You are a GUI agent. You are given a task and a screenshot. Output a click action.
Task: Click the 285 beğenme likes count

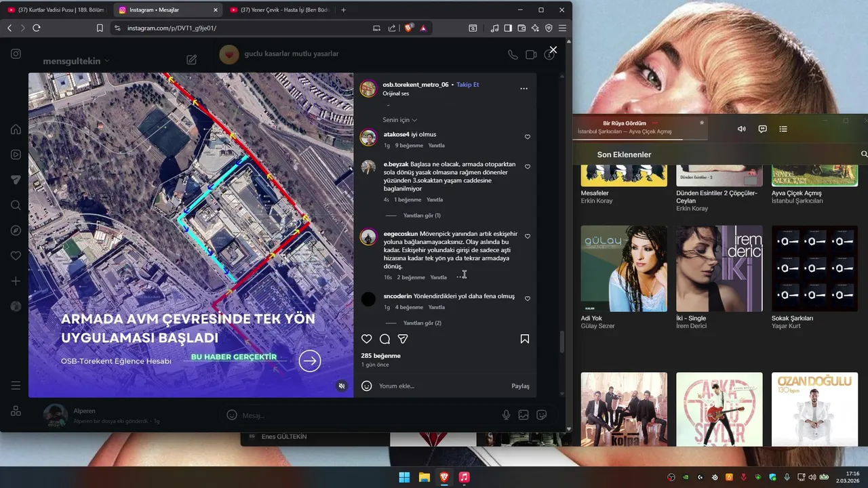380,356
